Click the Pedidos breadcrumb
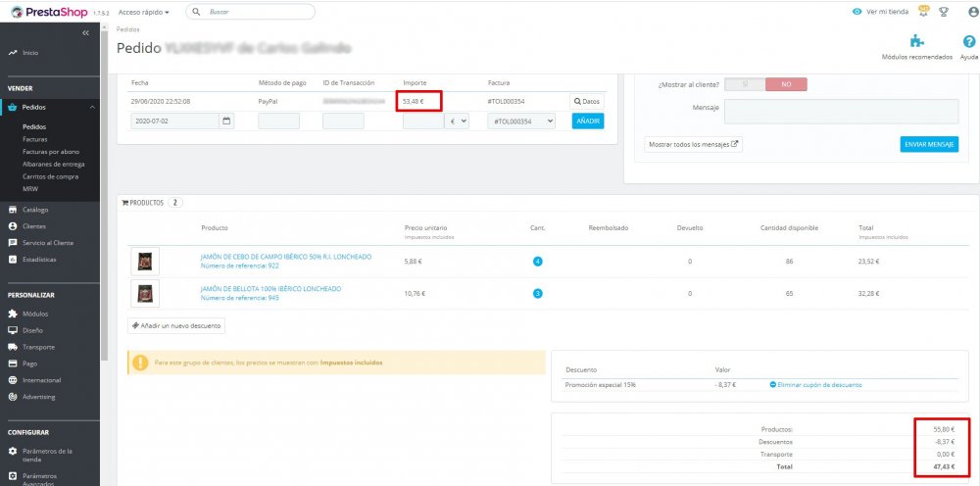The height and width of the screenshot is (486, 980). (128, 29)
